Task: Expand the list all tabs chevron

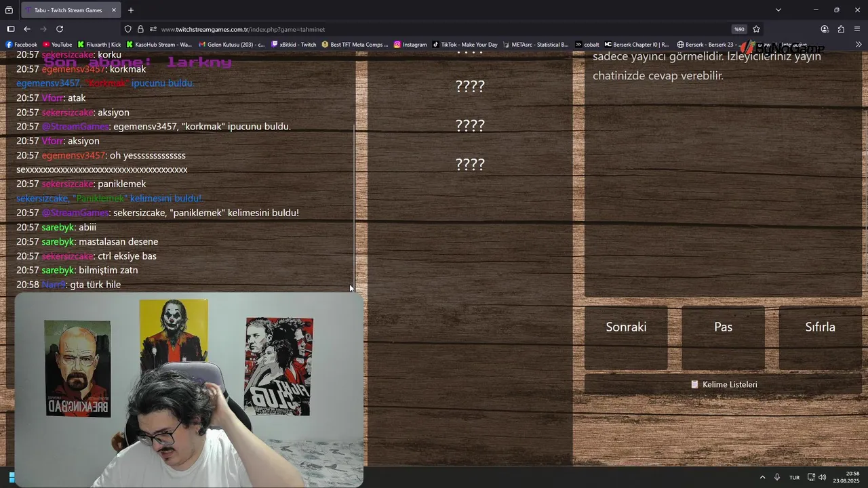Action: tap(778, 10)
